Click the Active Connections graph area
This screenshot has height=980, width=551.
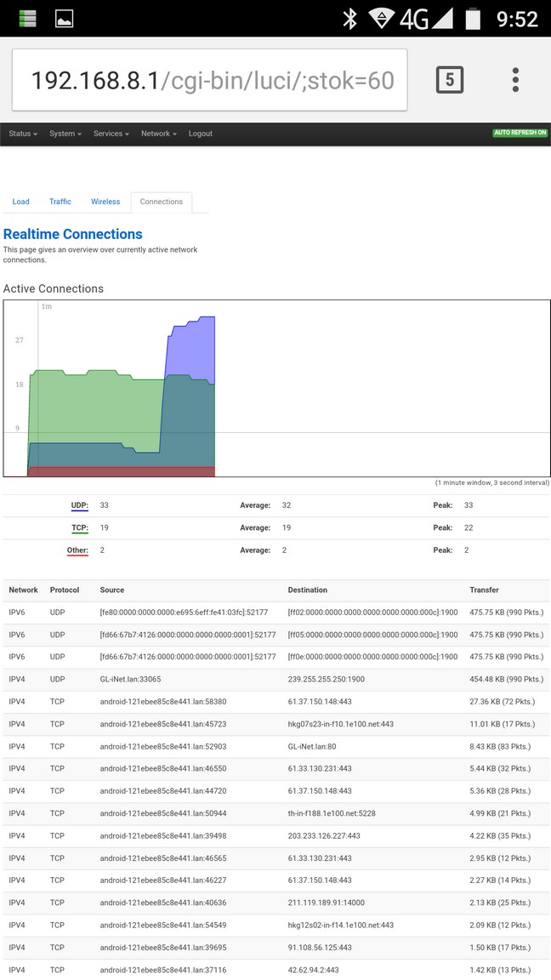coord(276,388)
